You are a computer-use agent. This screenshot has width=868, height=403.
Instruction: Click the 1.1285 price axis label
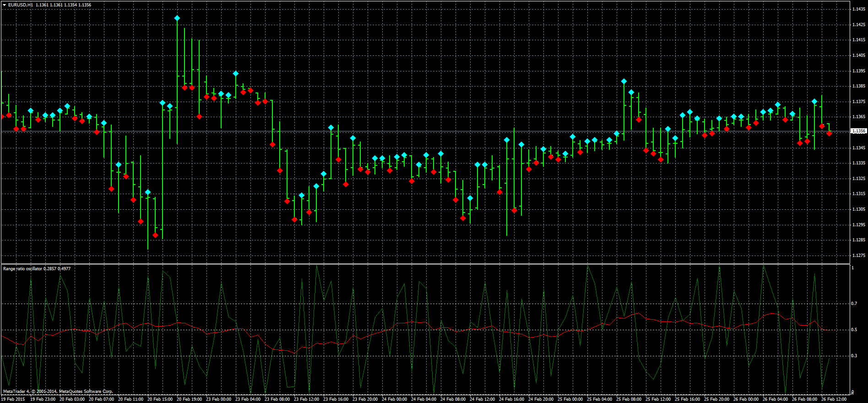click(858, 240)
